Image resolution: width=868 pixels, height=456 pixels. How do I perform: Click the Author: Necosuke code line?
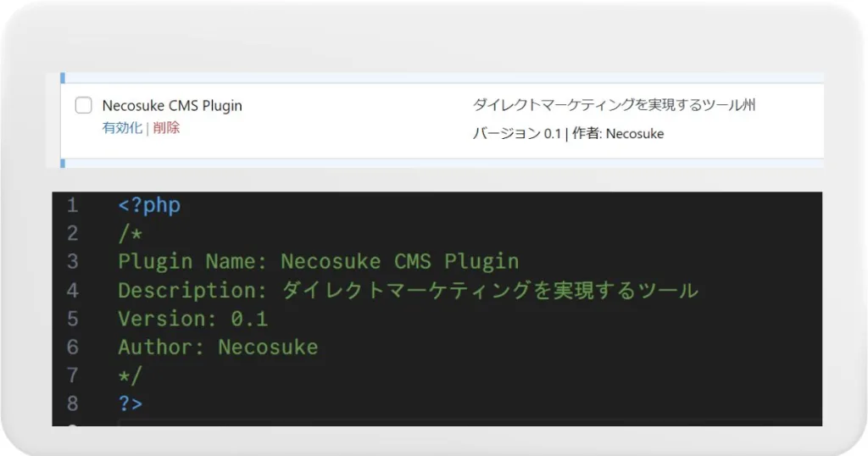[x=218, y=347]
